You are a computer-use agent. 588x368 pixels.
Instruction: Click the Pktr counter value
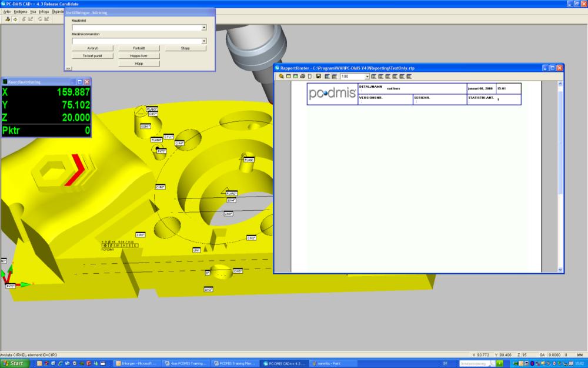pyautogui.click(x=87, y=130)
